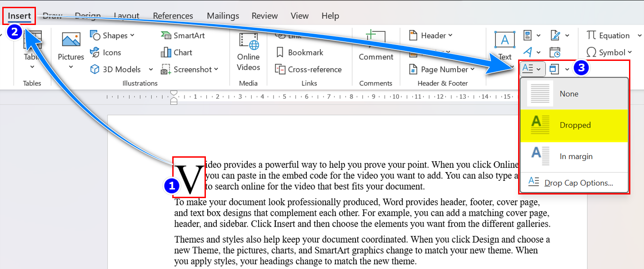Open the WordArt dropdown arrow
The width and height of the screenshot is (644, 269).
click(x=539, y=52)
